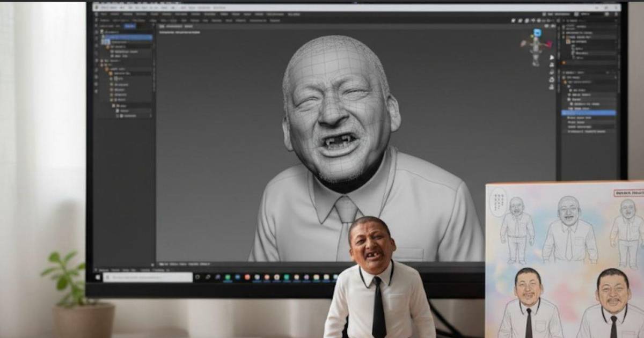The image size is (644, 338).
Task: Open Task View icon beside the search box
Action: coord(198,277)
